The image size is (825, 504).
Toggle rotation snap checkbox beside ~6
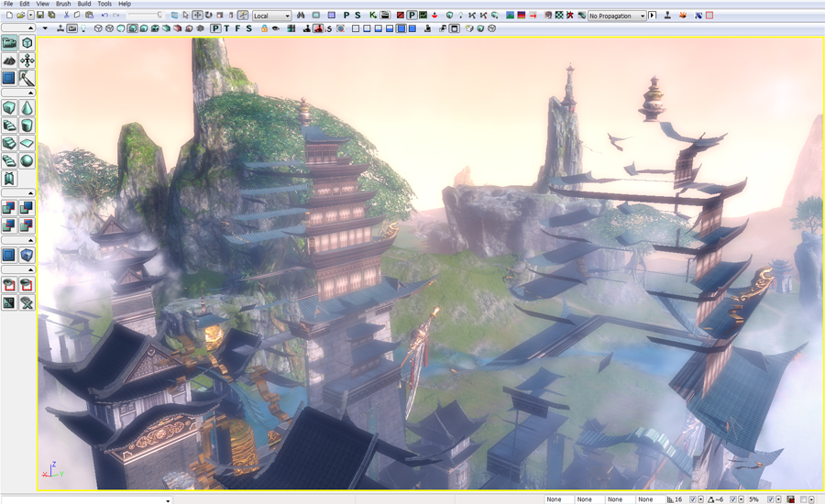pos(733,499)
